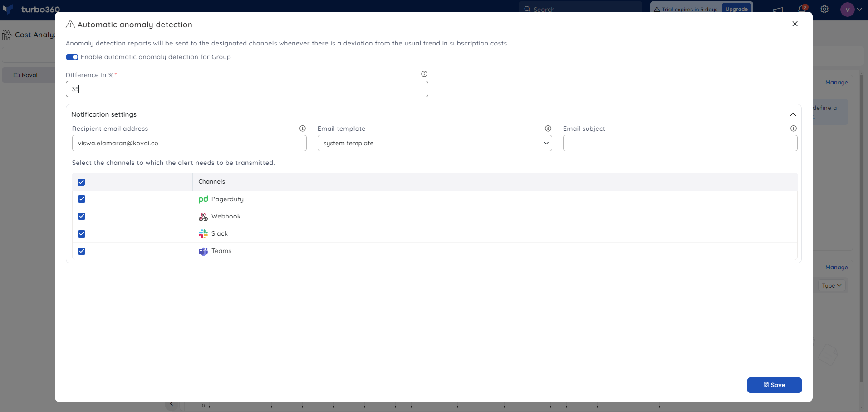Click the Search box in top bar
Viewport: 868px width, 412px height.
580,8
